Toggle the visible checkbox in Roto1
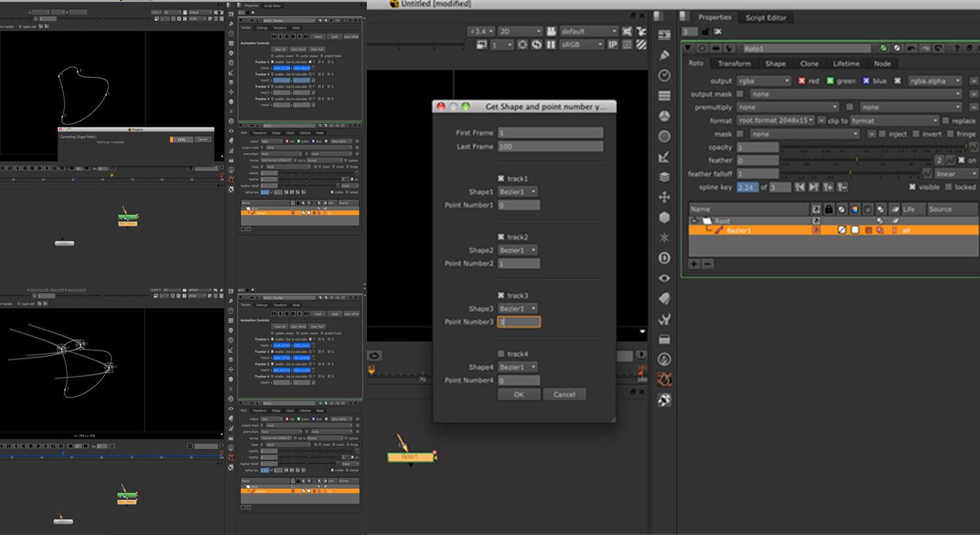Viewport: 980px width, 535px height. [x=913, y=187]
